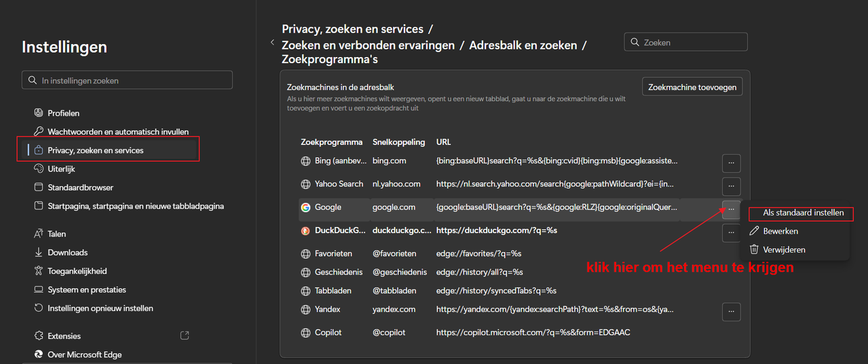Click the Standaardbrowser window icon
This screenshot has height=364, width=868.
pos(39,187)
